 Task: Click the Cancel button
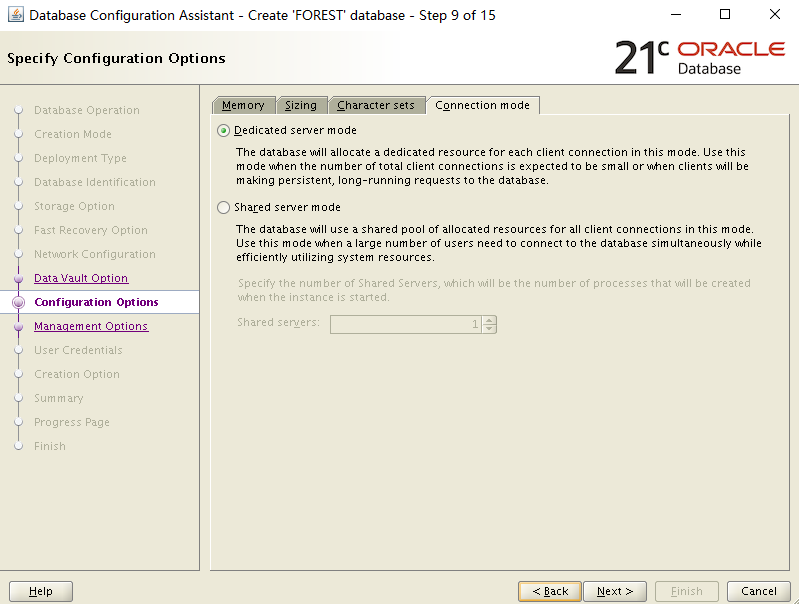759,591
